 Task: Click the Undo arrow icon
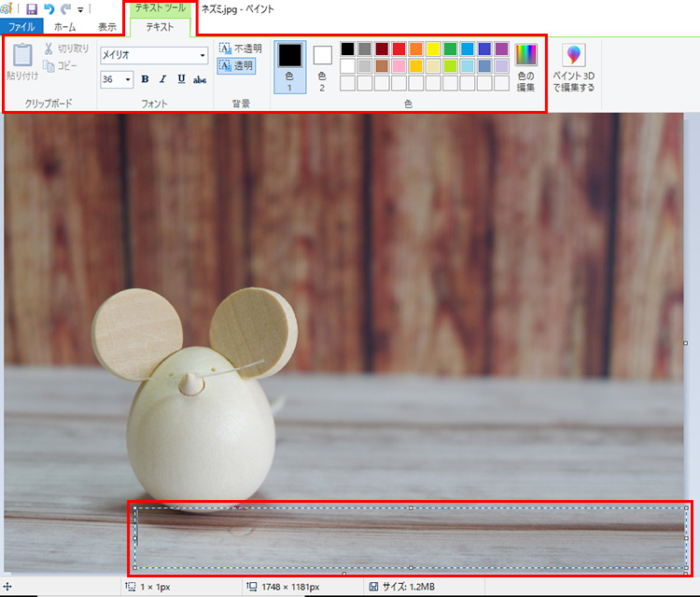pos(48,8)
